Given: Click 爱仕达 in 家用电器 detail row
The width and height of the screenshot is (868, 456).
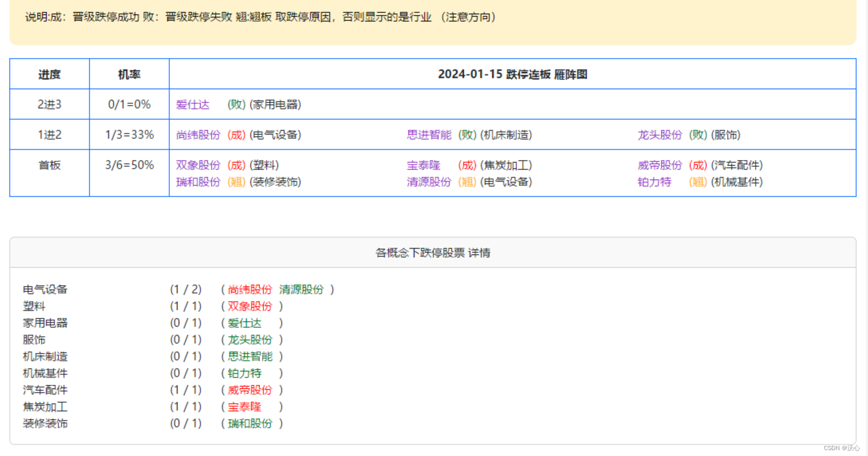Looking at the screenshot, I should (245, 323).
